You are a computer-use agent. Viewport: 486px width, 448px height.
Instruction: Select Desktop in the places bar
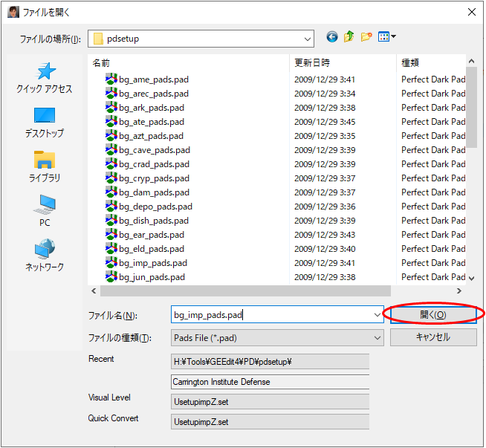(x=45, y=123)
